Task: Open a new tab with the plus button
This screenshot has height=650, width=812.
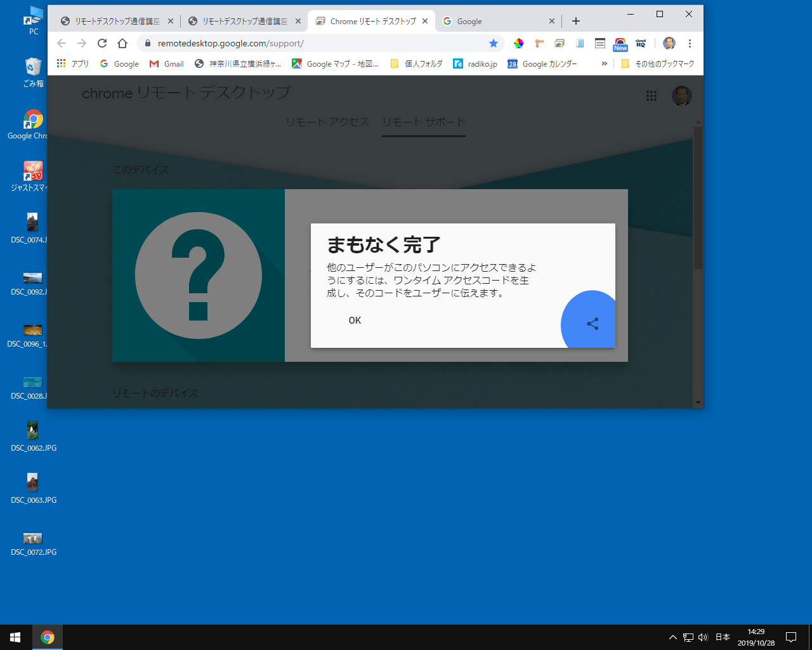Action: 576,21
